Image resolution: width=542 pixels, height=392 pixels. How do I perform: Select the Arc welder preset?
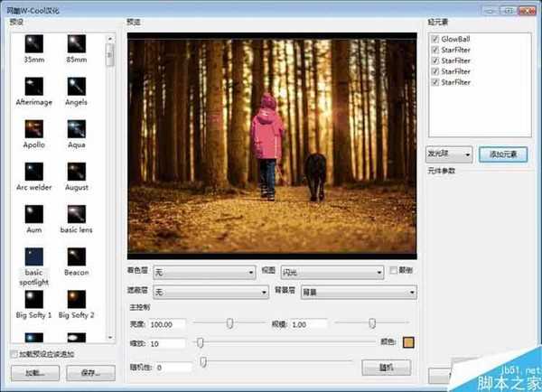35,172
